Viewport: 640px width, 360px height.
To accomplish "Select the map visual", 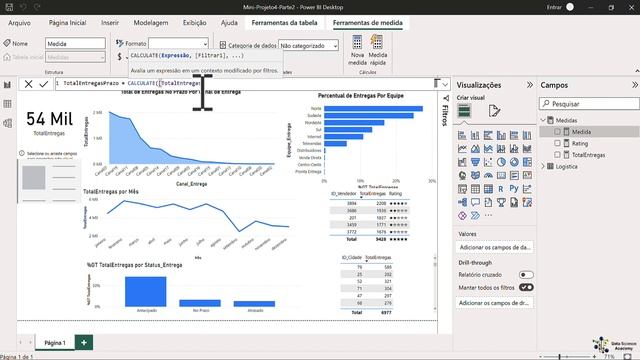I will [462, 176].
